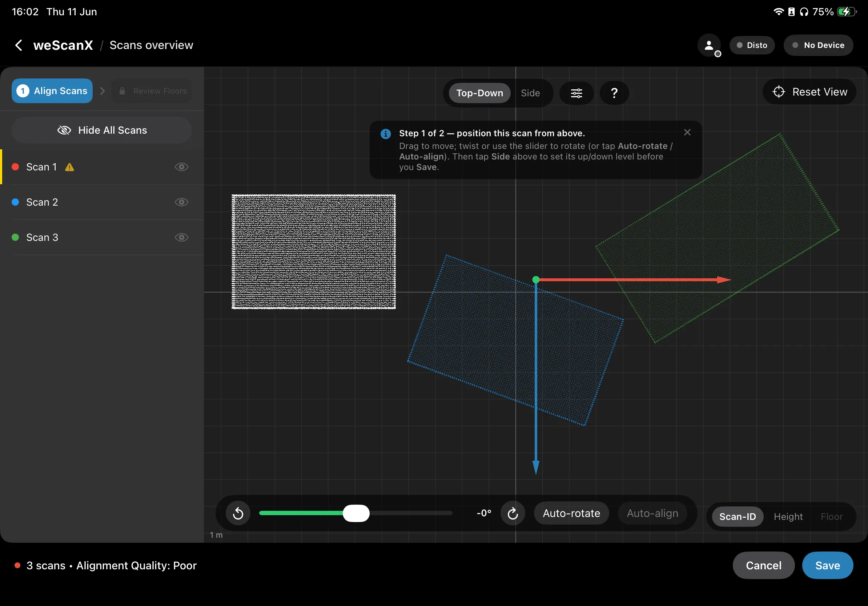Color scans by Height
The image size is (868, 606).
click(788, 517)
